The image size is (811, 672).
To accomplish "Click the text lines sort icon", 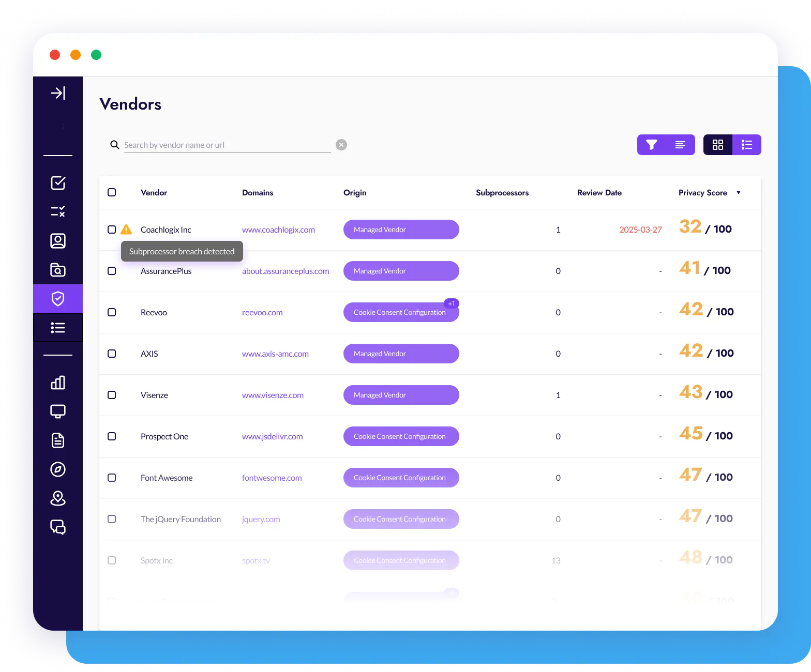I will [x=681, y=145].
